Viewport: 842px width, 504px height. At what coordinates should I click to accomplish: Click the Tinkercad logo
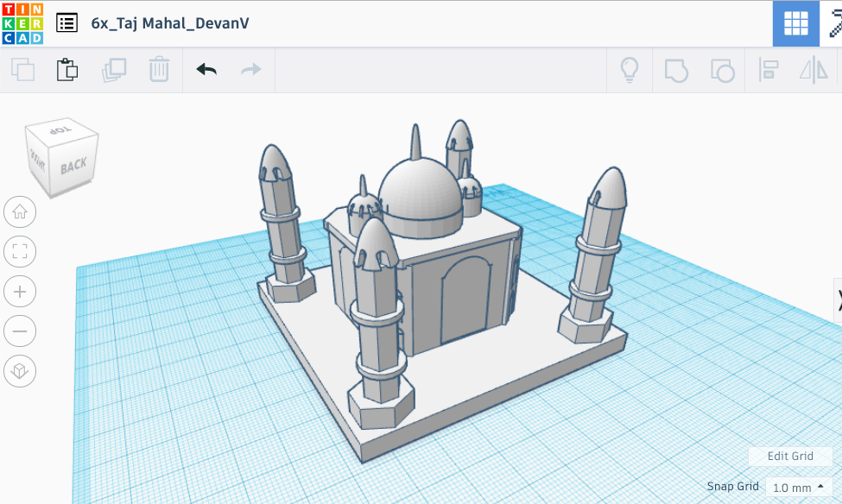22,23
